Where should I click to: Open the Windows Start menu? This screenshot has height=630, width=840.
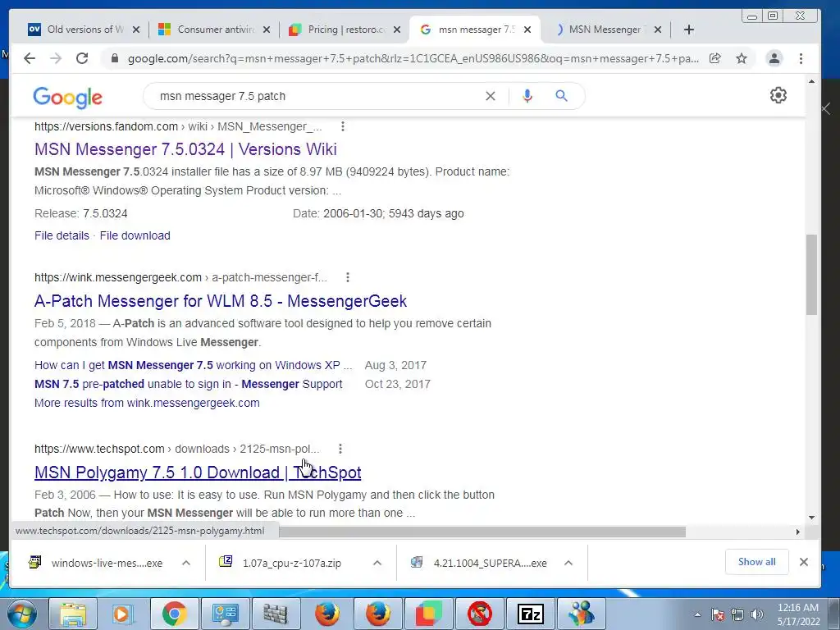[x=21, y=614]
